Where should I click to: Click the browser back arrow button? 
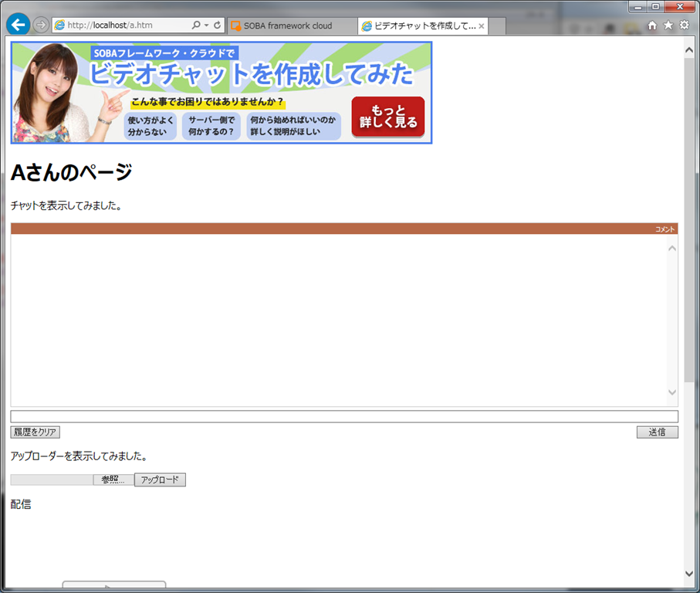(x=18, y=25)
